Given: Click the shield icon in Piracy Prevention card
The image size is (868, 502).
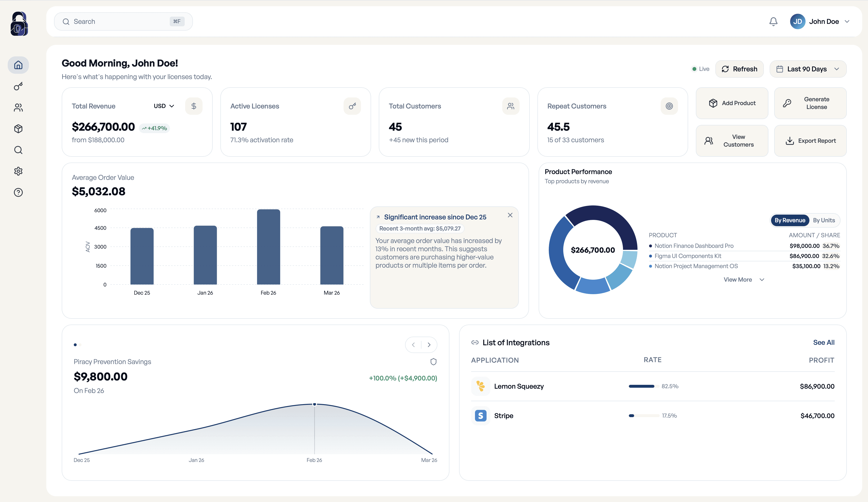Looking at the screenshot, I should point(433,362).
